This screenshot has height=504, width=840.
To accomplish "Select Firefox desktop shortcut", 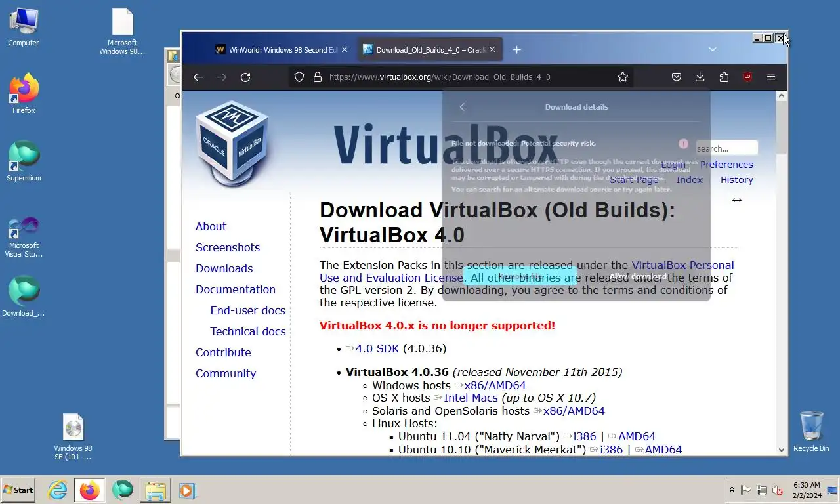I will 24,93.
